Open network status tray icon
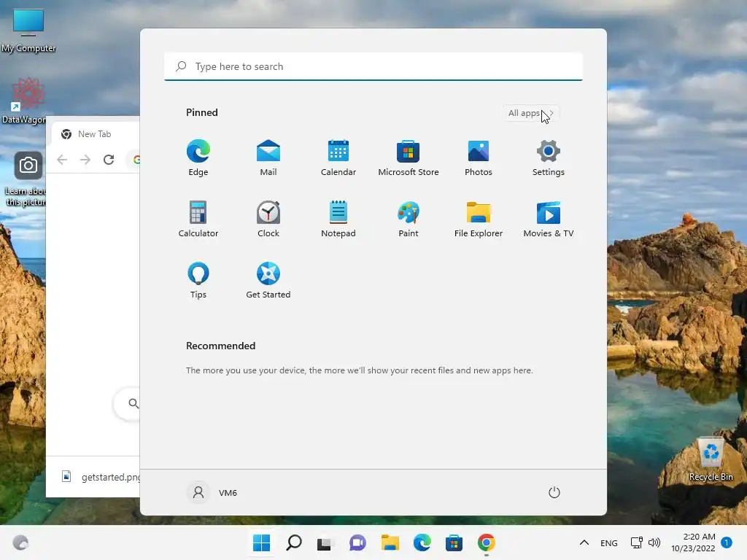 point(636,542)
